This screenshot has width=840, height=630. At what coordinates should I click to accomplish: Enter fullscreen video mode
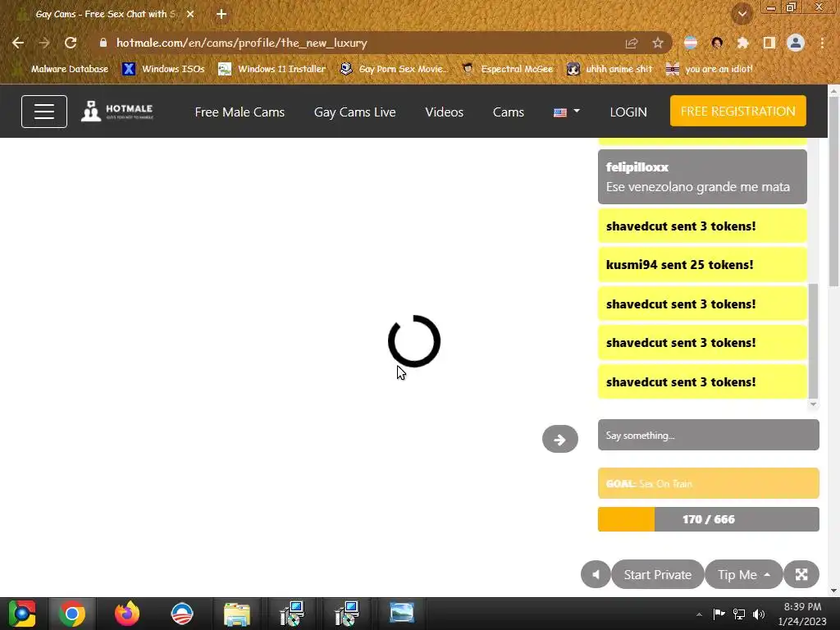(x=801, y=574)
